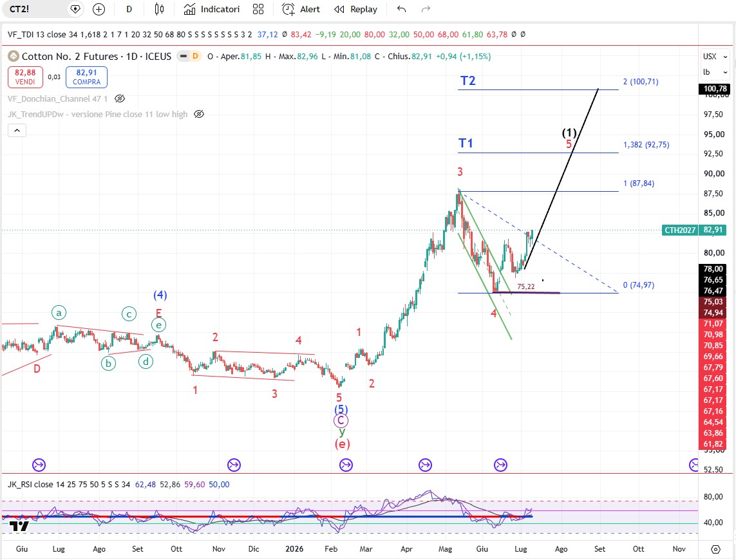Open the lb unit dropdown

(x=715, y=72)
